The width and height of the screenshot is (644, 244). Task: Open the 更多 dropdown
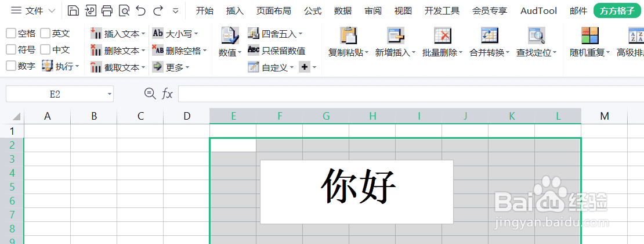[171, 67]
